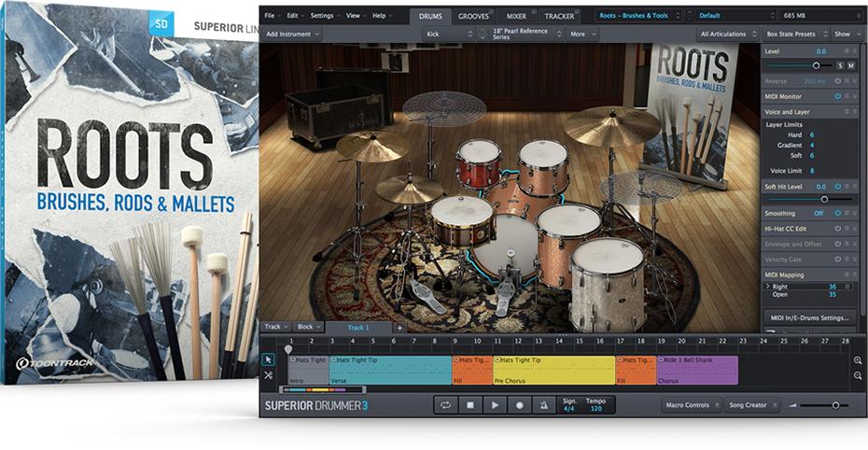Zoom in on the timeline
The image size is (868, 450).
click(858, 359)
